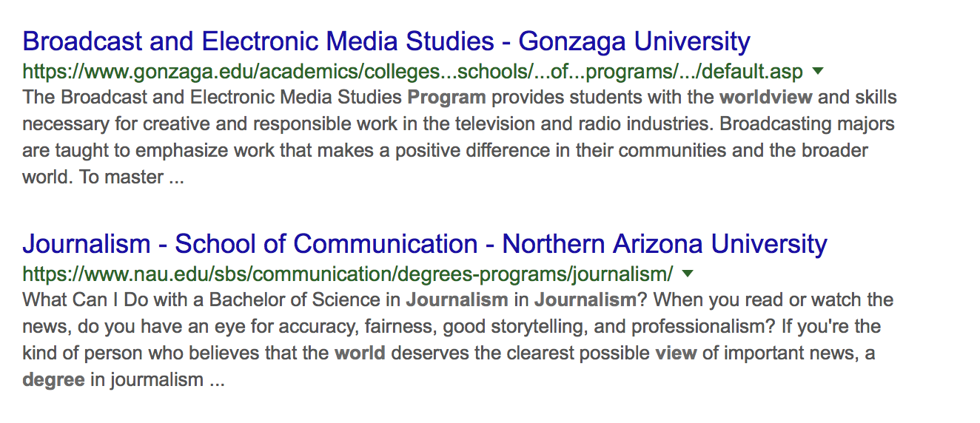Click the bold word "world" in the NAU snippet
The width and height of the screenshot is (980, 423).
coord(360,353)
